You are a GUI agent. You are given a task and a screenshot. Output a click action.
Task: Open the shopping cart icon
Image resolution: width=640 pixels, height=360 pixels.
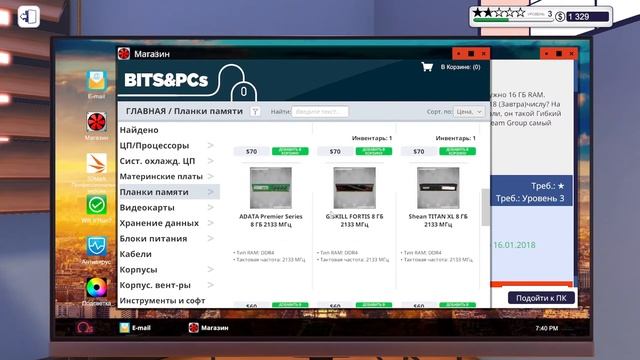point(427,67)
